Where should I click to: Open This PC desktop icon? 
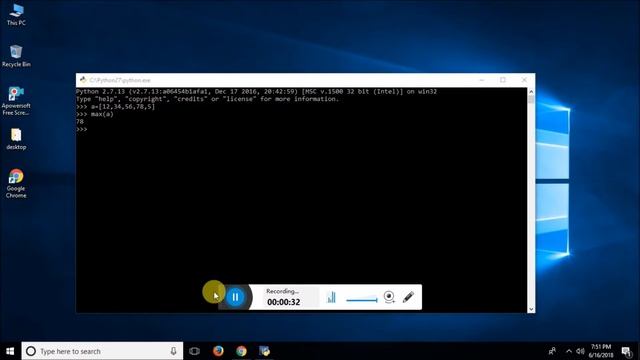coord(16,15)
